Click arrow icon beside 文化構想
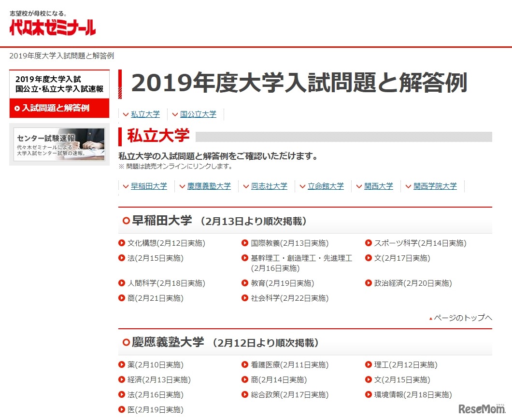Viewport: 512px width, 420px height. pyautogui.click(x=122, y=243)
